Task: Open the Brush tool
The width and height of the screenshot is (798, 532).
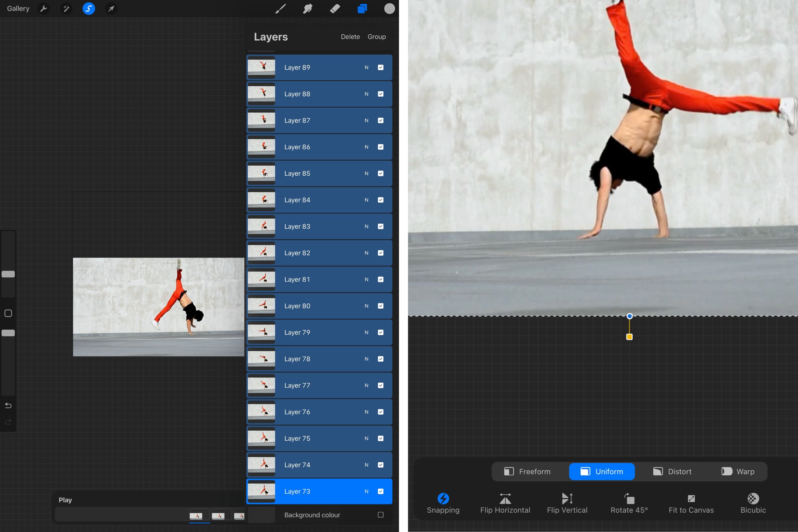Action: [x=280, y=9]
